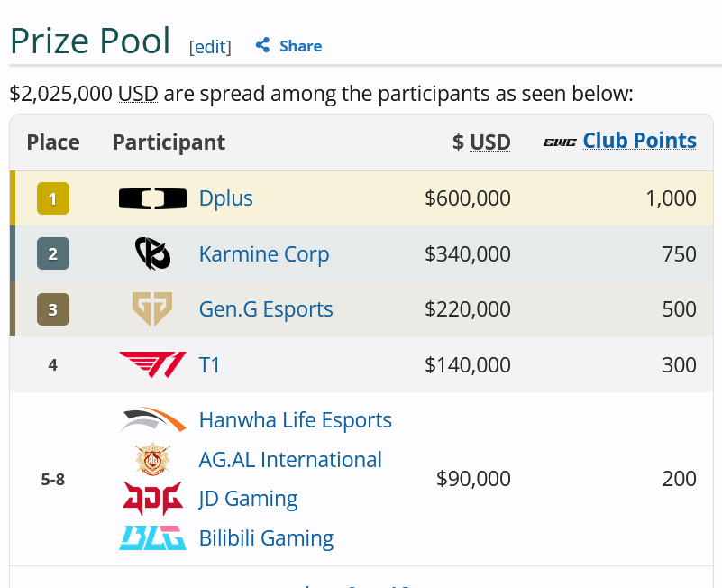Click the AG.AL International crest logo
This screenshot has height=588, width=722.
[x=152, y=459]
